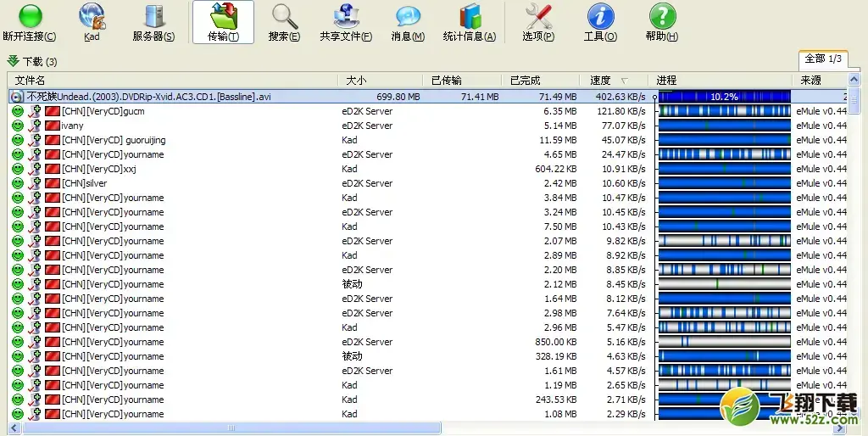Click the 328.19 KB completed value

click(556, 356)
